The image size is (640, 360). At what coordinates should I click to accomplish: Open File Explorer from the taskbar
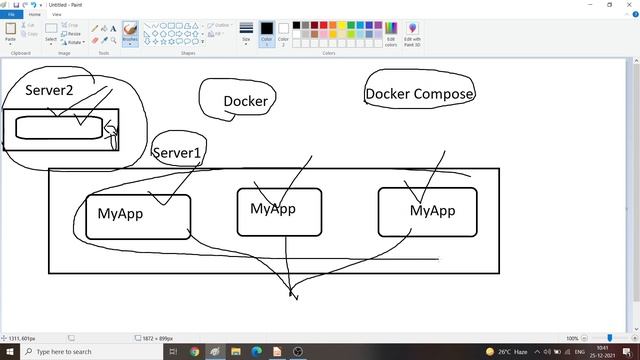click(236, 351)
